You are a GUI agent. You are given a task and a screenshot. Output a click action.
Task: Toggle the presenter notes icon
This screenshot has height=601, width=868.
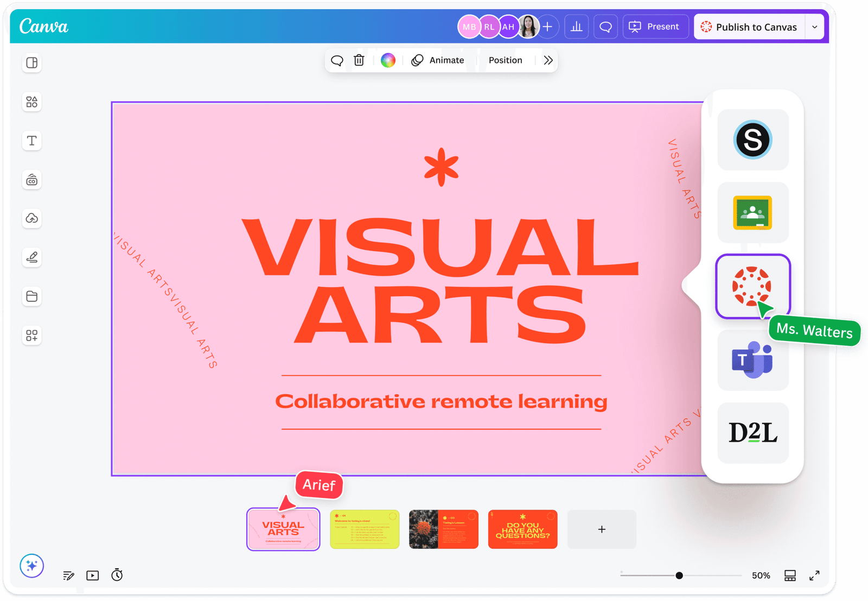68,575
